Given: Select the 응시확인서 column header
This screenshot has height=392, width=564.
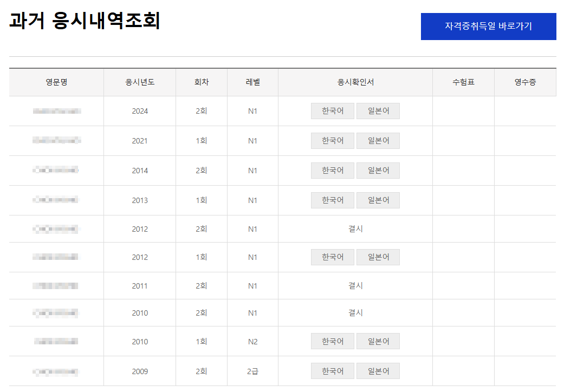Looking at the screenshot, I should [355, 82].
